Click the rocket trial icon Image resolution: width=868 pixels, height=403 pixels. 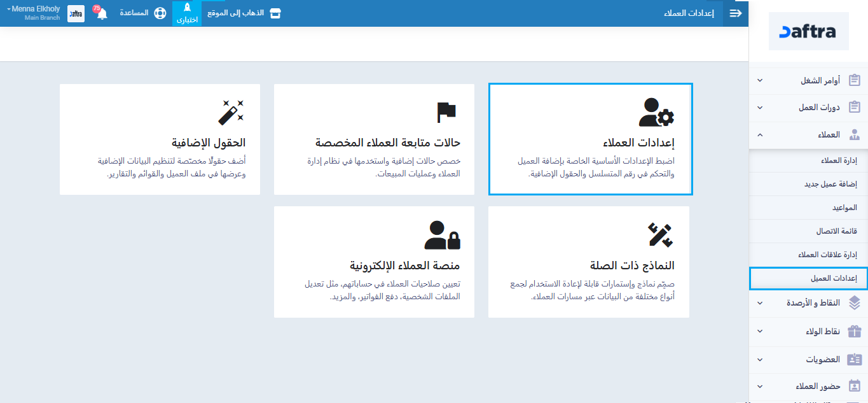187,9
